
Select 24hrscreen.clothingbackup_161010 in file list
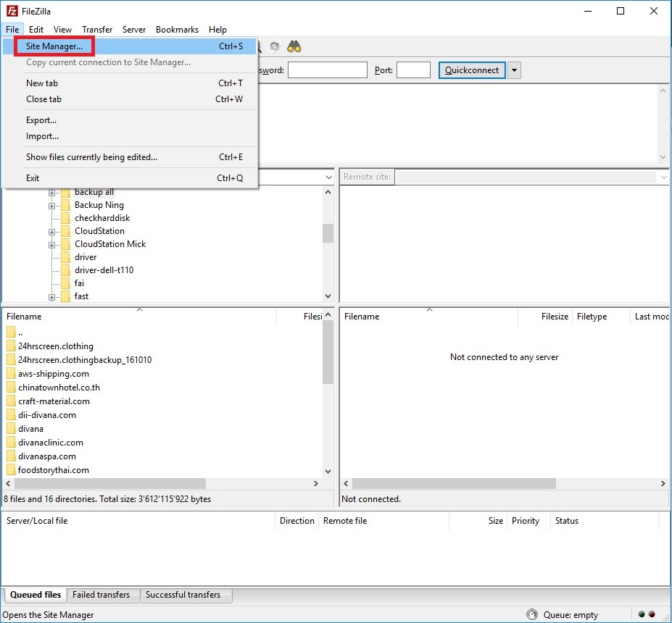[x=85, y=360]
